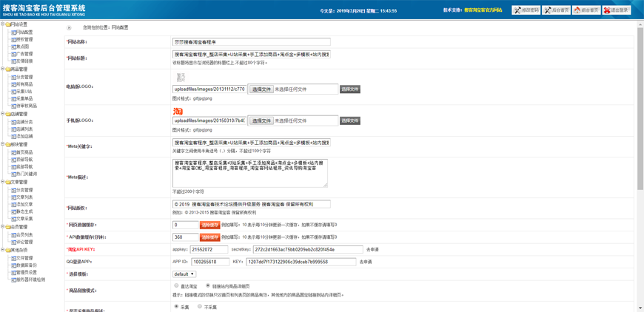Focus the Meta描述 text area
The height and width of the screenshot is (312, 644).
pos(250,173)
